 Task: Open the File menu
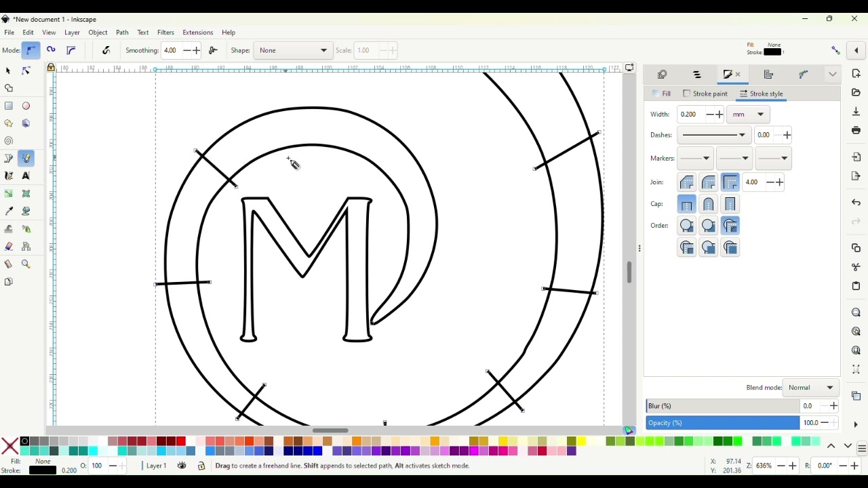click(9, 33)
